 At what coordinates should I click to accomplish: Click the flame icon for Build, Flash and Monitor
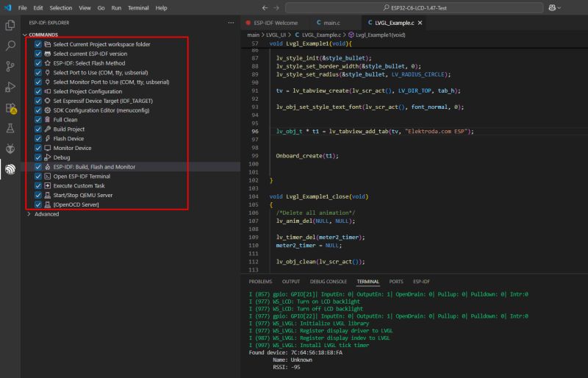48,167
